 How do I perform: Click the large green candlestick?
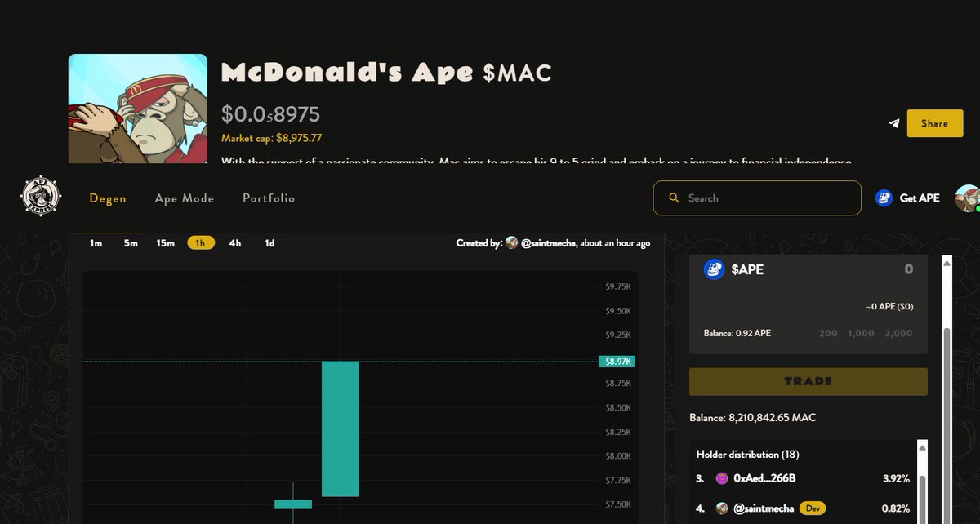341,429
